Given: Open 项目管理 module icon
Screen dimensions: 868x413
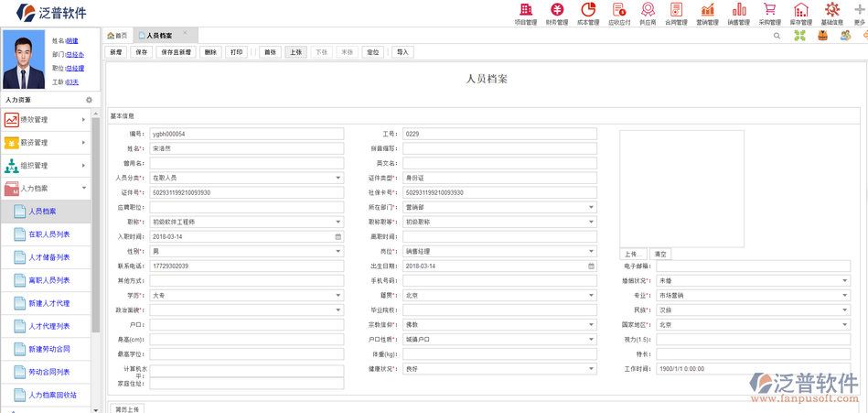Looking at the screenshot, I should tap(526, 13).
